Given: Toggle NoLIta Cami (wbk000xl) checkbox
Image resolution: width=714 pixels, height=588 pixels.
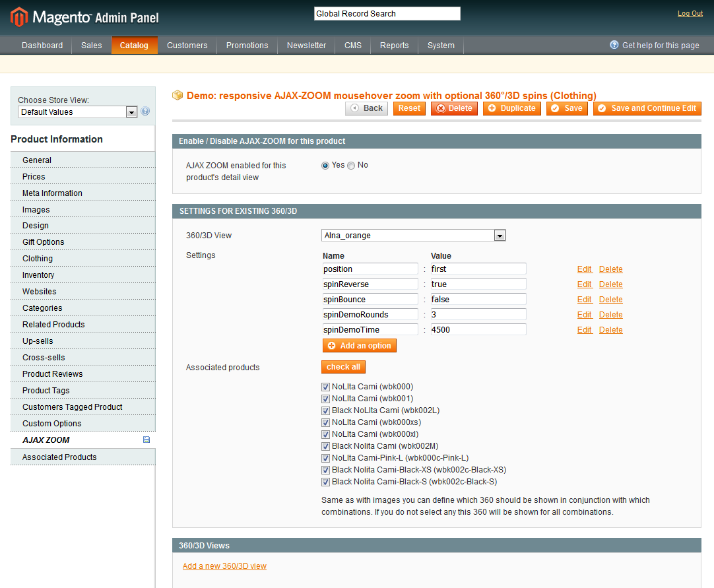Looking at the screenshot, I should coord(325,434).
